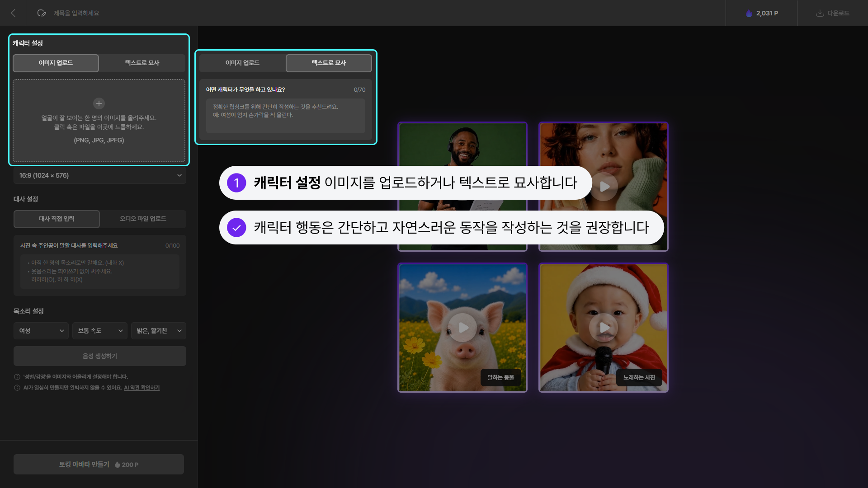Switch to '오디오 파일 업로드' tab

click(x=143, y=219)
